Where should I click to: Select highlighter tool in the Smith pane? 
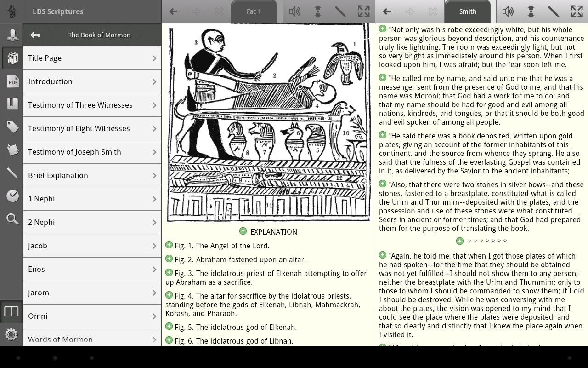coord(554,11)
